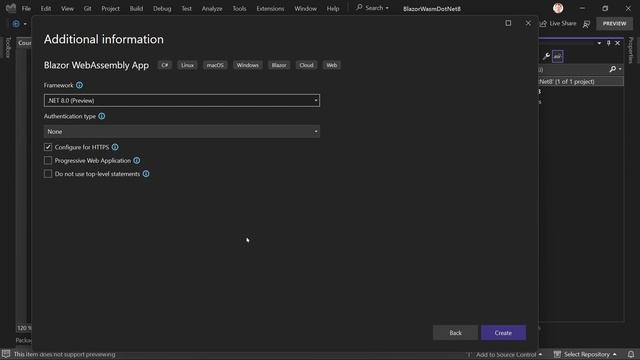Click the BlazorWasmDotNet8 title text
Screen dimensions: 640x360
(432, 9)
